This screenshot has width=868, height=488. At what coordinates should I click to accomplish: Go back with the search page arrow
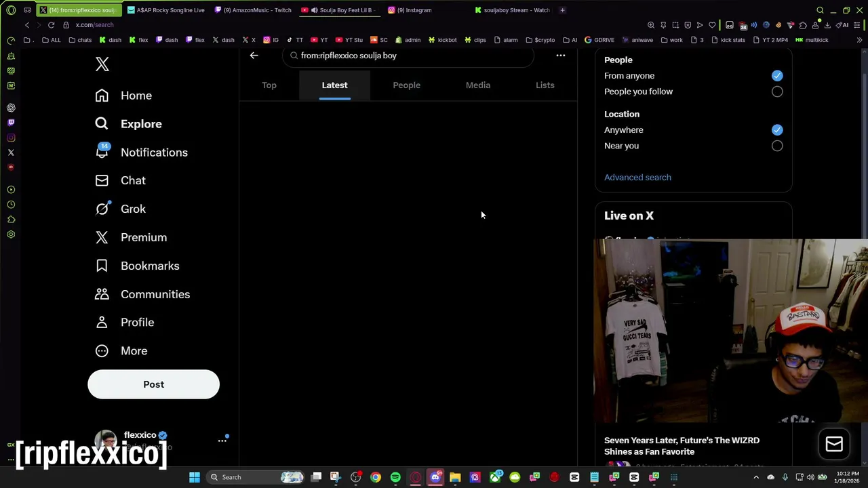coord(254,56)
